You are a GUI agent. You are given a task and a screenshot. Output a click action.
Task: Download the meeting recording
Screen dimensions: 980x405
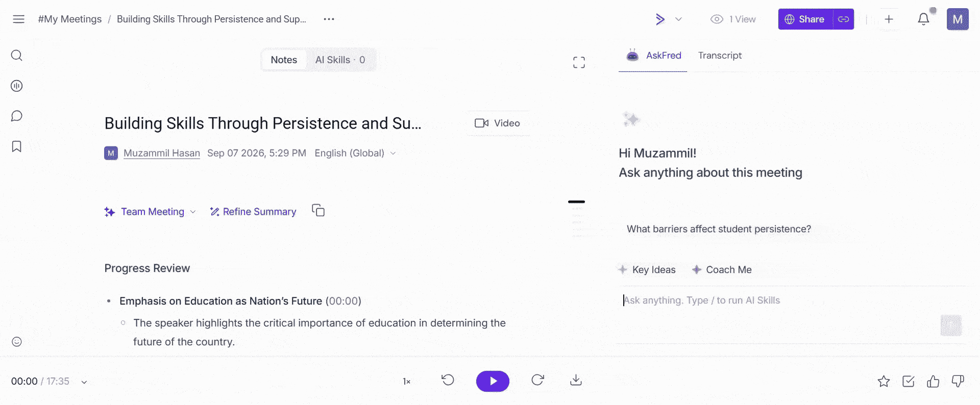576,381
